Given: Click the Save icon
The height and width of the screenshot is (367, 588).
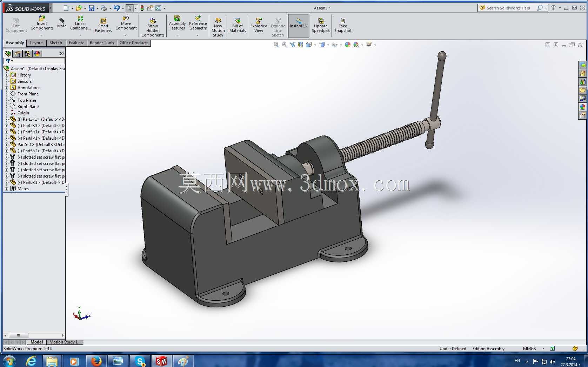Looking at the screenshot, I should 92,8.
